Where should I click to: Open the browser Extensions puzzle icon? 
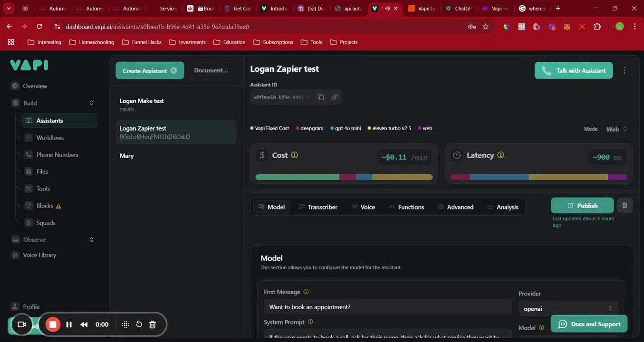597,27
